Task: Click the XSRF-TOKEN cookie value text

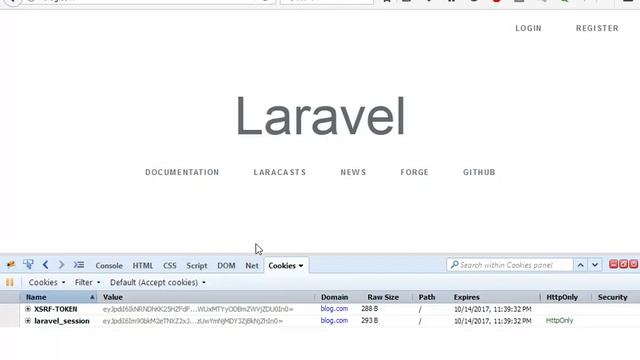Action: point(198,309)
